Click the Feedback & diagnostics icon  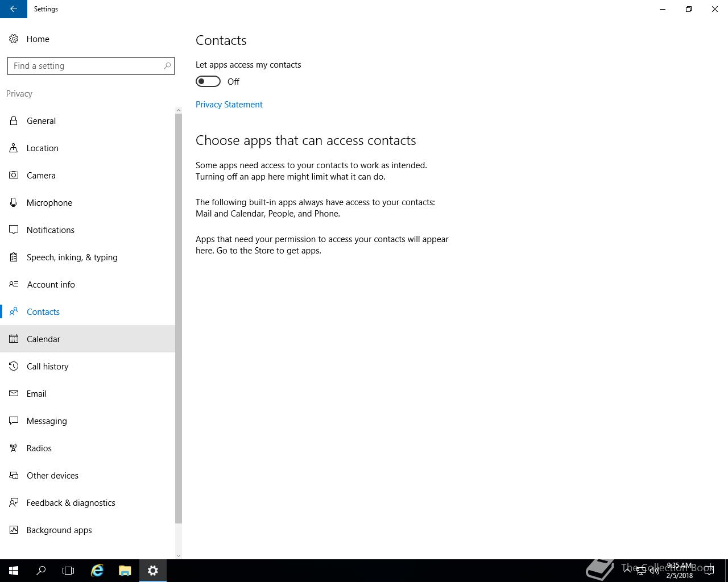click(x=14, y=502)
